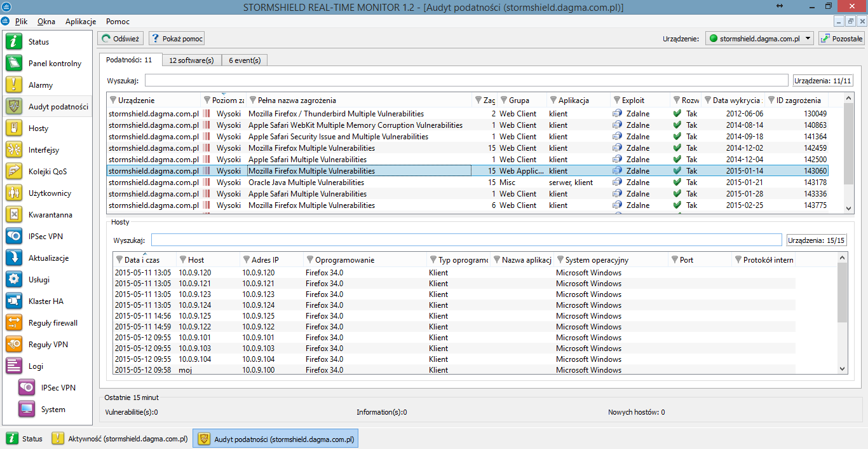
Task: Focus the vulnerabilities Wyszukaj search field
Action: [467, 80]
